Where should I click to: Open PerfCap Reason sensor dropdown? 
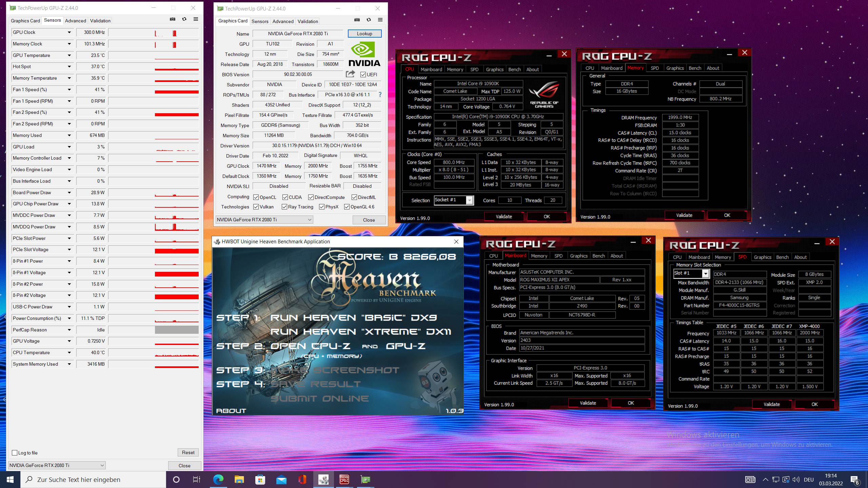69,330
